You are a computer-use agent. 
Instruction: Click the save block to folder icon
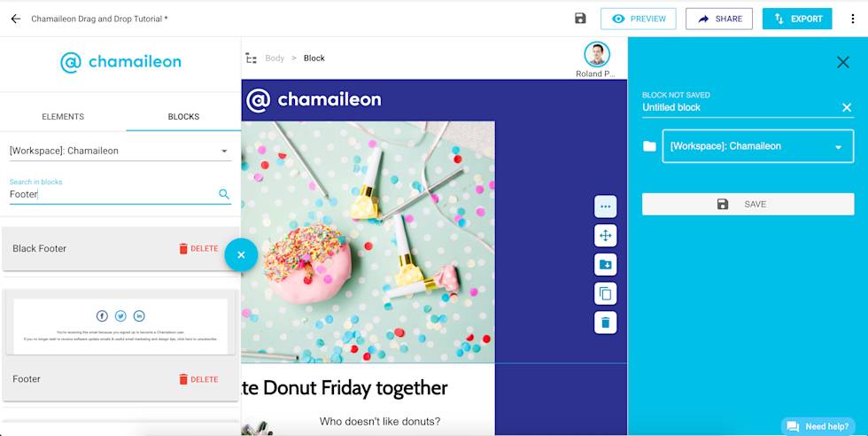coord(605,264)
